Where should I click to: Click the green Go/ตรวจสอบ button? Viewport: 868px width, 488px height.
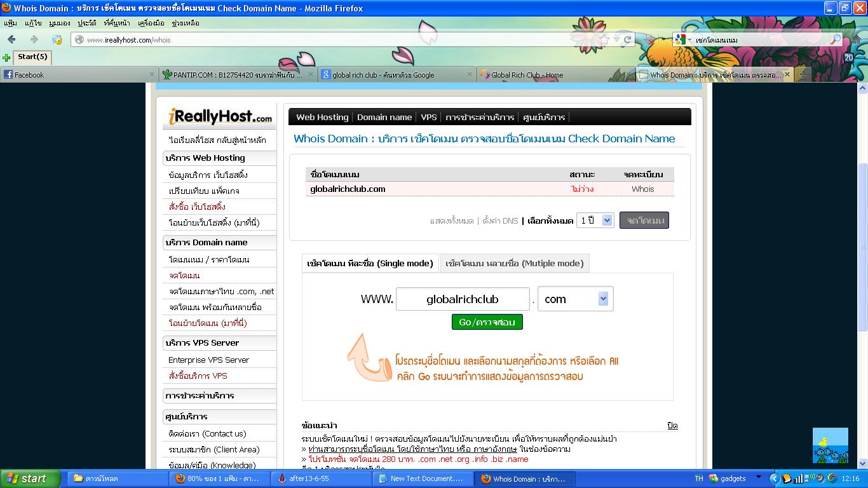click(487, 322)
